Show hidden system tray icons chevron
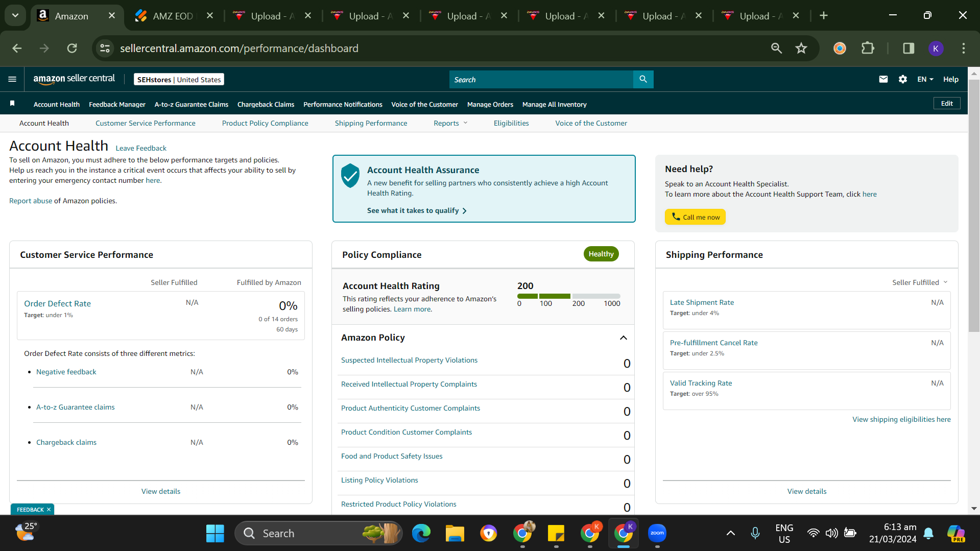This screenshot has width=980, height=551. pyautogui.click(x=730, y=533)
